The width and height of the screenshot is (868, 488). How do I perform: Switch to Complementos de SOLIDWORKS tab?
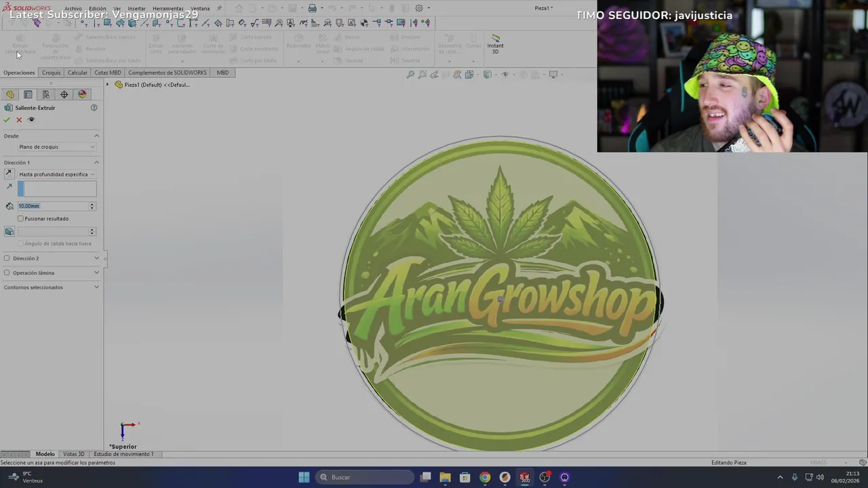(x=167, y=73)
